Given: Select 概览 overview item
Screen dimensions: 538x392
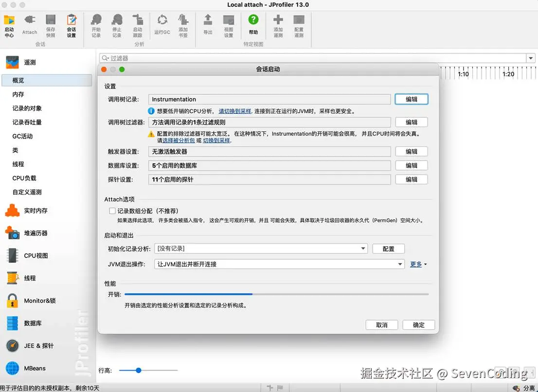Looking at the screenshot, I should [x=47, y=80].
